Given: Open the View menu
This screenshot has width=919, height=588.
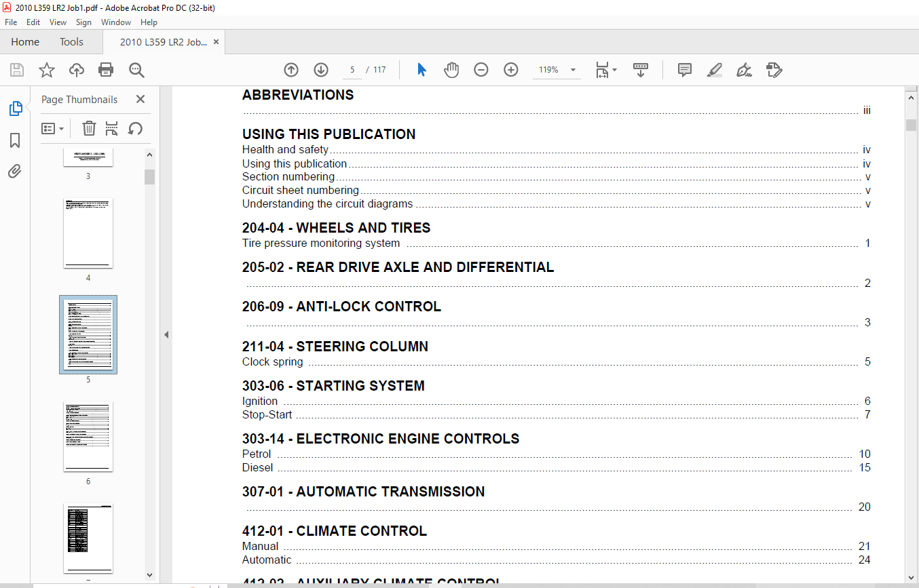Looking at the screenshot, I should tap(58, 22).
